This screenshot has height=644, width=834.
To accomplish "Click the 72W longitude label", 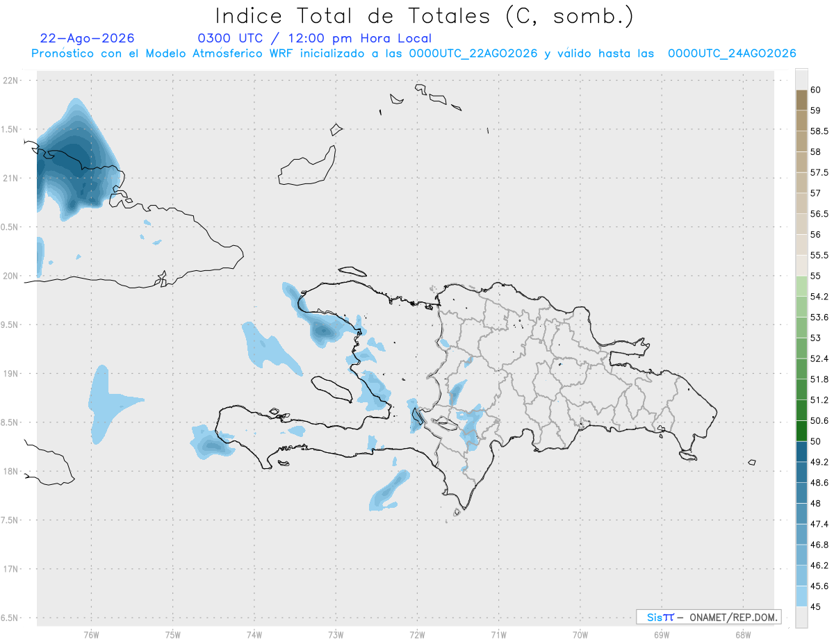I will [417, 634].
